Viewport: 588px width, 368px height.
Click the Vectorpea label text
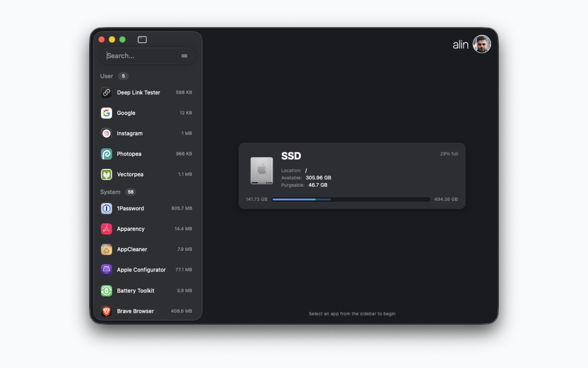(130, 174)
